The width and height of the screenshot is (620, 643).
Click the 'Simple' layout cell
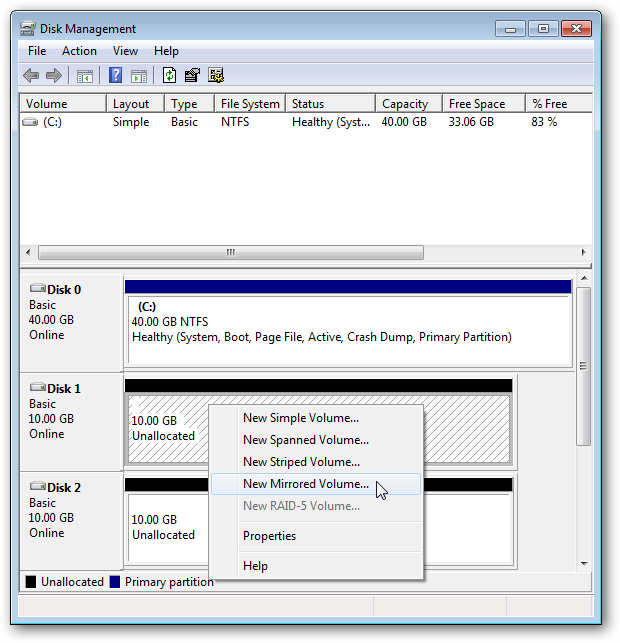131,122
